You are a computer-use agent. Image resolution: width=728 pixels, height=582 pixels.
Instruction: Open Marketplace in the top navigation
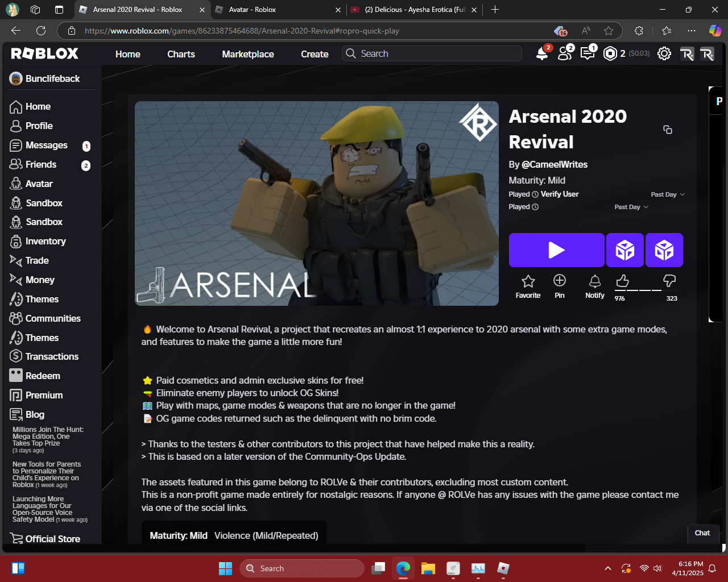[x=248, y=54]
